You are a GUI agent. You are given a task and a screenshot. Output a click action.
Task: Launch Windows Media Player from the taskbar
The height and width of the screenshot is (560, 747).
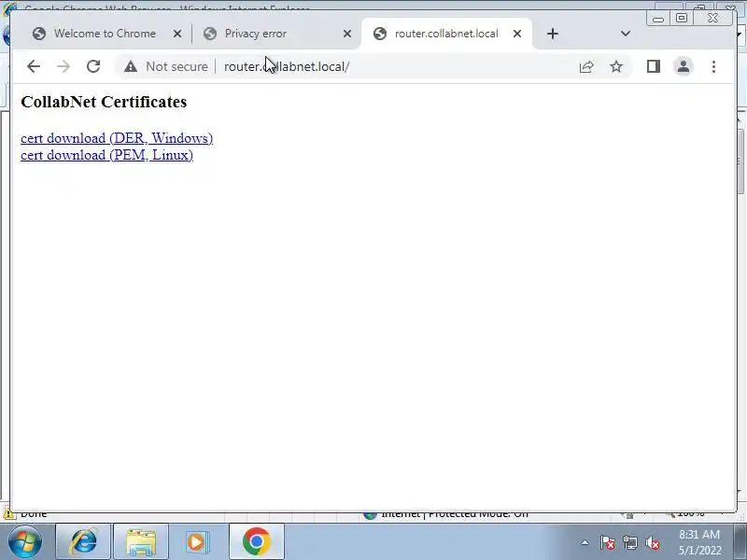tap(199, 541)
